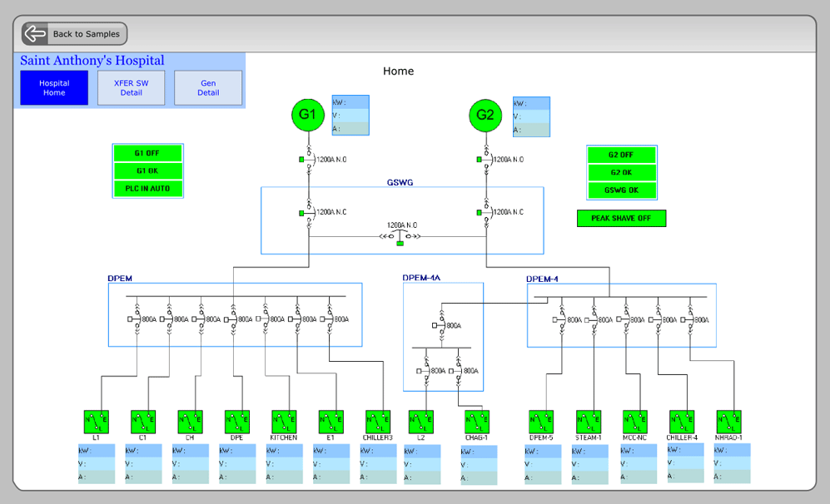Click the G2 generator circle icon
Viewport: 830px width, 504px height.
(485, 116)
